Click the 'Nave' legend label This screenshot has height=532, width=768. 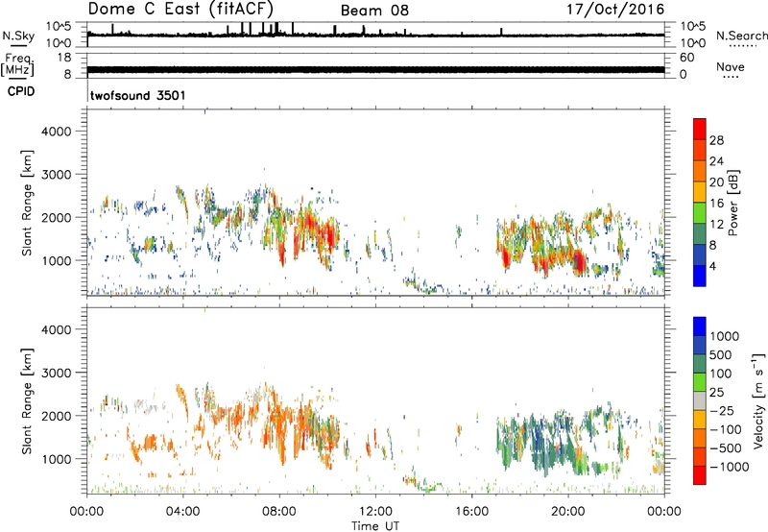tap(731, 66)
